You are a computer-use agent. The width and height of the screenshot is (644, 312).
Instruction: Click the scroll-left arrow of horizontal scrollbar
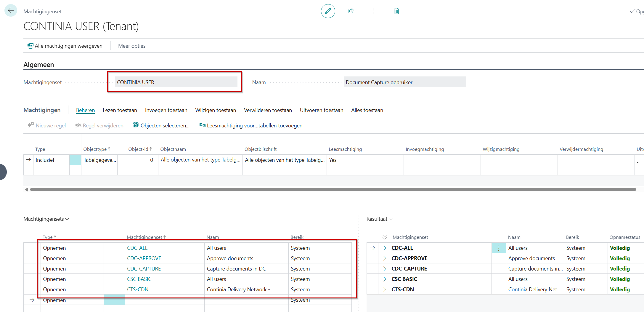(26, 190)
